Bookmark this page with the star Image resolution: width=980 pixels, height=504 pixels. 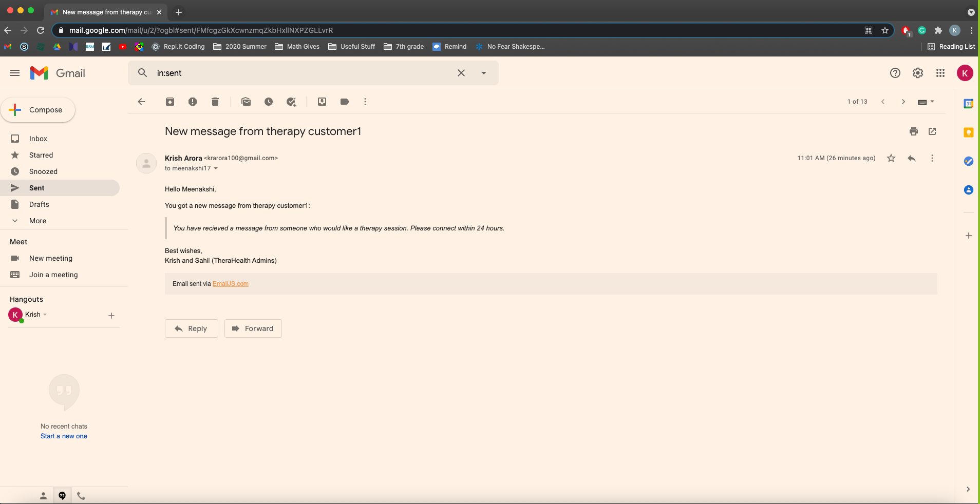[x=885, y=30]
